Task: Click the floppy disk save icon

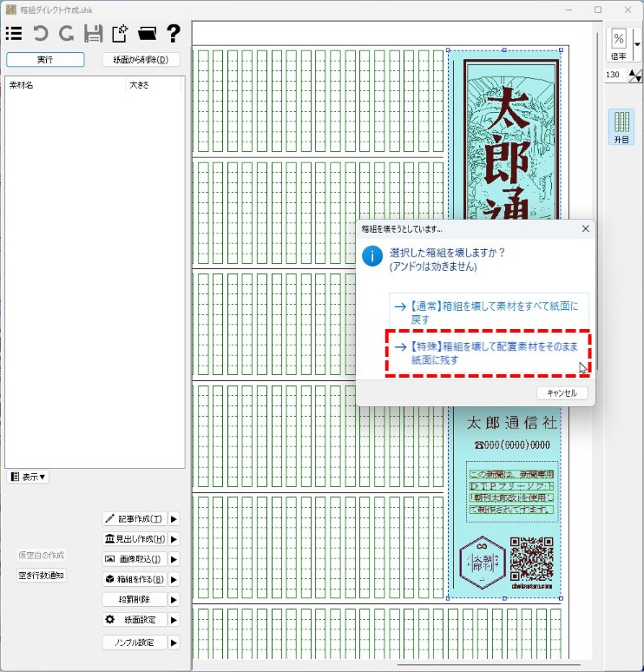Action: coord(93,34)
